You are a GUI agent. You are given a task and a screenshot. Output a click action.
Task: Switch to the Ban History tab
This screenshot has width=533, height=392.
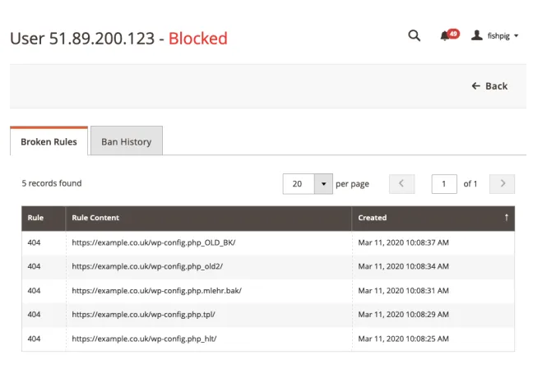(126, 141)
